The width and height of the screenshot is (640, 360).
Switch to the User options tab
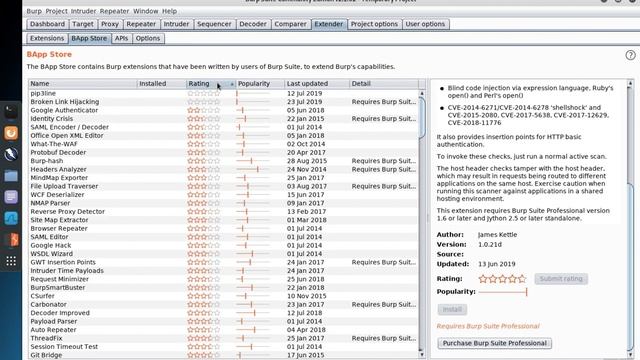(x=425, y=24)
